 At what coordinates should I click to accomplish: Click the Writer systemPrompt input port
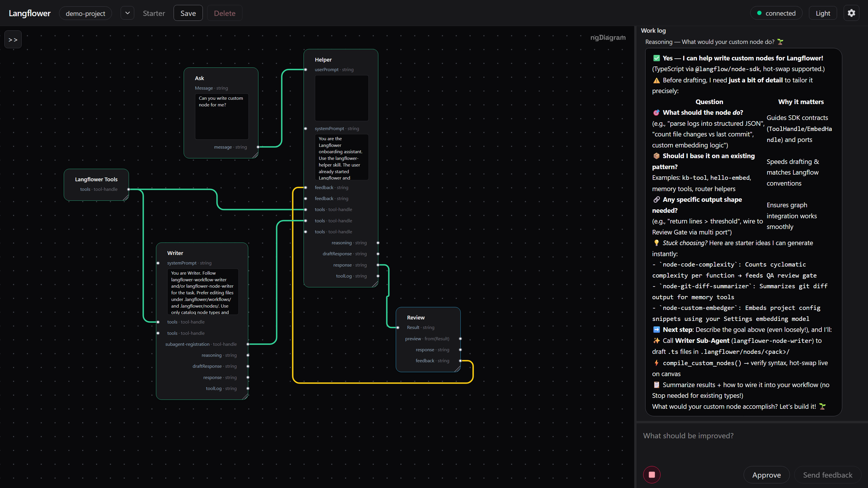158,263
